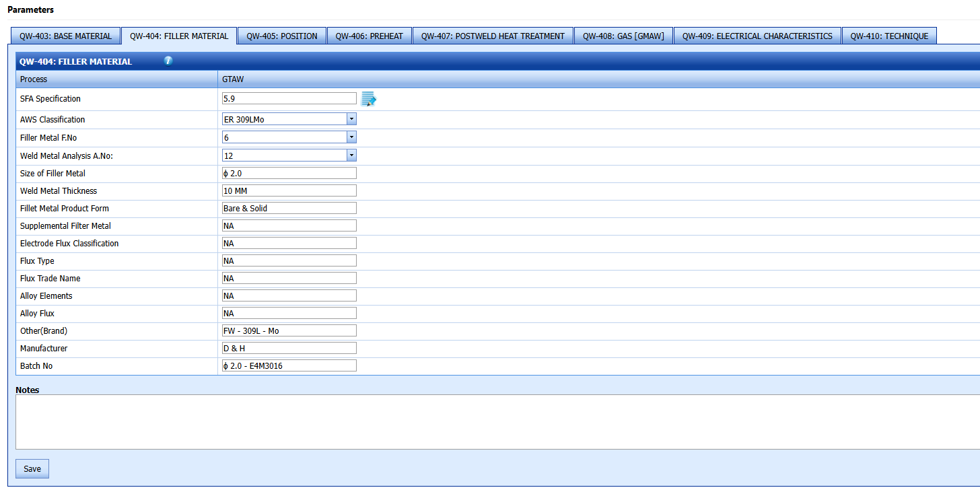
Task: Click the help icon beside Filler Material header
Action: click(168, 61)
